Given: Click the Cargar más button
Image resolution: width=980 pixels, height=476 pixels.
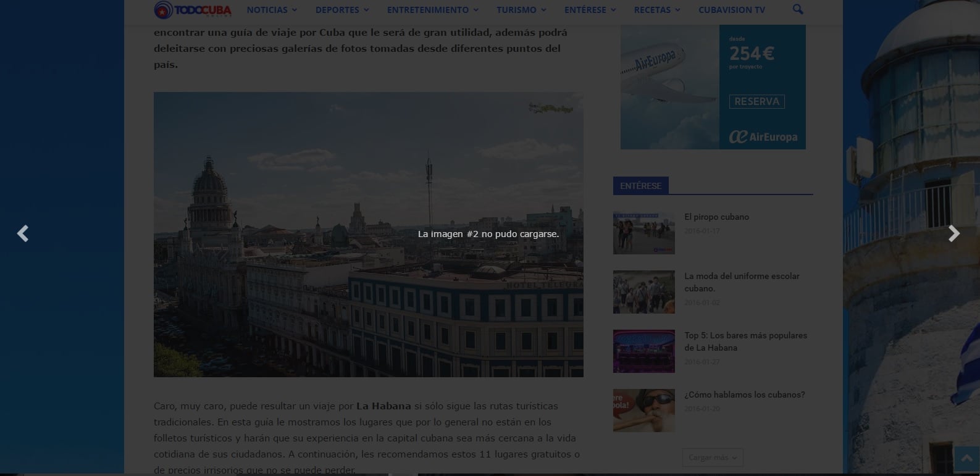Looking at the screenshot, I should [x=713, y=457].
